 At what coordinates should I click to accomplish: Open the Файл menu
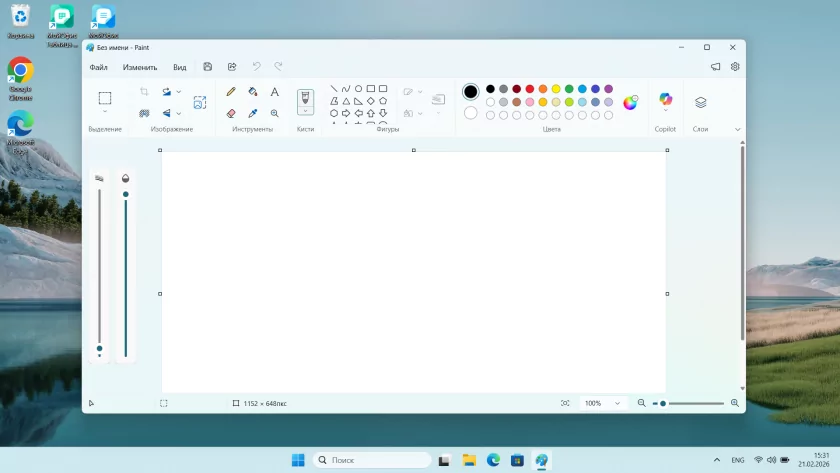[98, 67]
